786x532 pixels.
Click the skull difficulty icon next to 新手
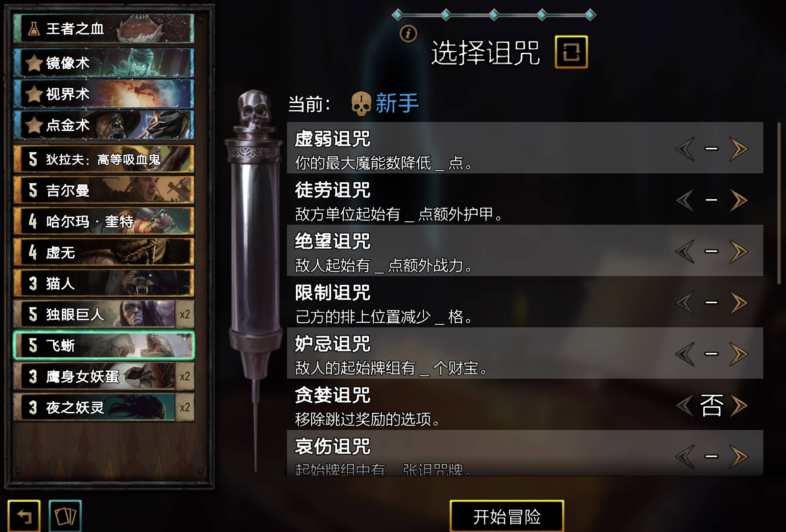pyautogui.click(x=361, y=104)
